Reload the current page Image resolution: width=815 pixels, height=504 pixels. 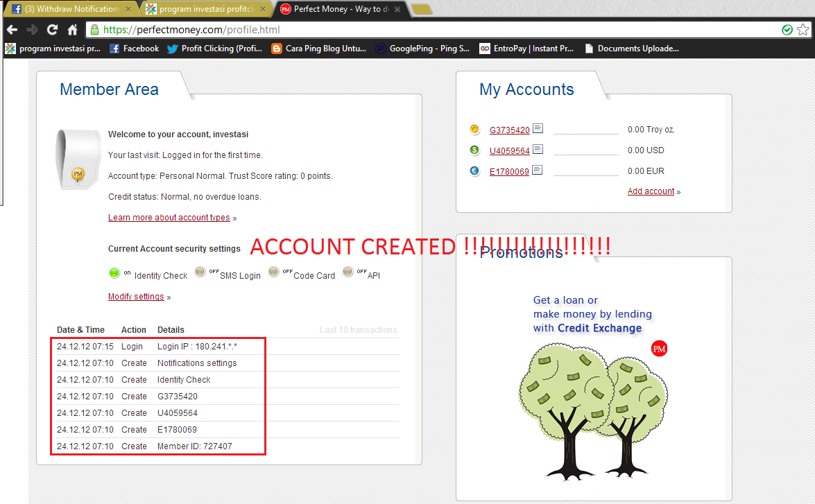(53, 30)
